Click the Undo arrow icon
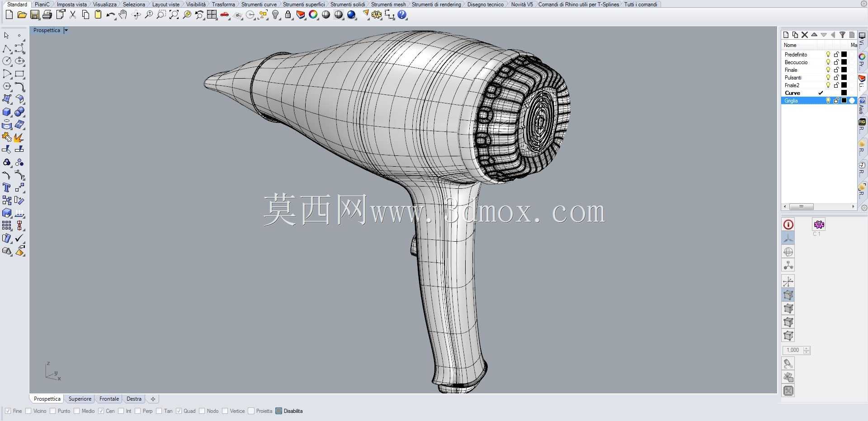The image size is (868, 421). pyautogui.click(x=110, y=15)
